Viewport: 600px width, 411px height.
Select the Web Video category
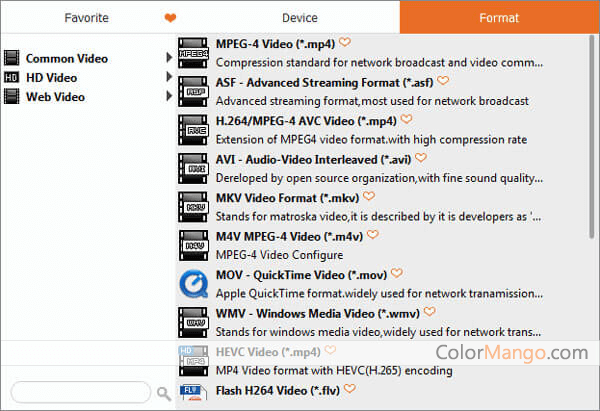55,97
